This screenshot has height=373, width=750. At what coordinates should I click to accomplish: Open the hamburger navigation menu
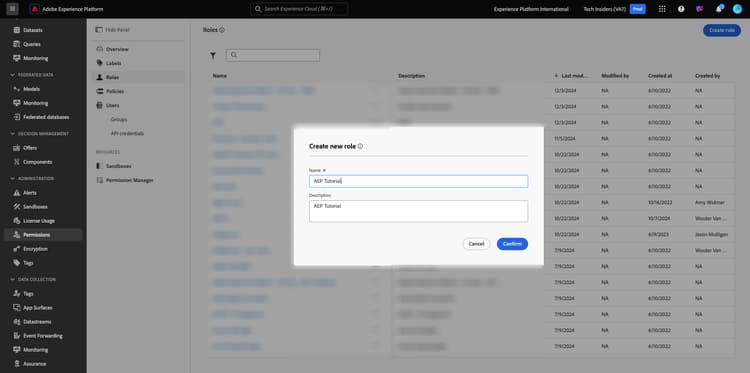(x=13, y=9)
